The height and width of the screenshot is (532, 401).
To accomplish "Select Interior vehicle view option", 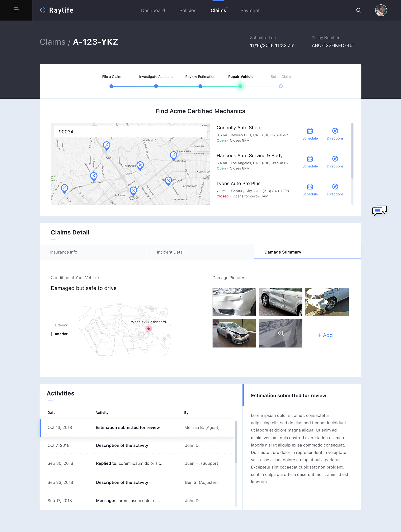I will click(x=61, y=334).
